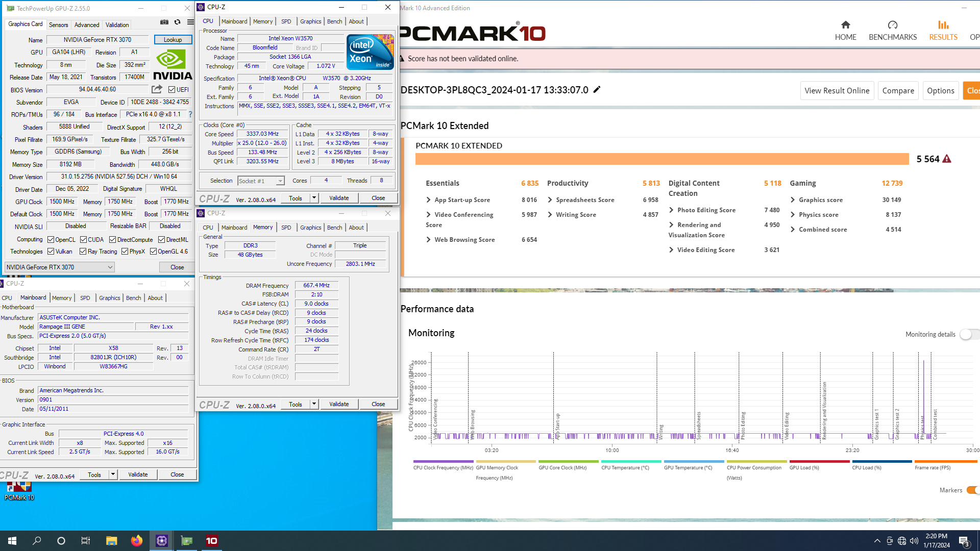Switch to GPU-Z Validation tab
The width and height of the screenshot is (980, 551).
click(117, 25)
